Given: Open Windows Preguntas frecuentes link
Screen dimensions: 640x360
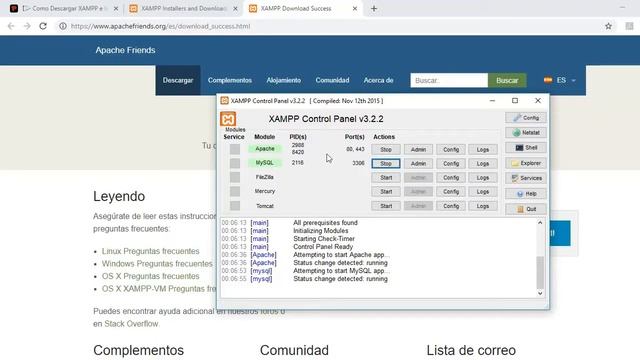Looking at the screenshot, I should (157, 264).
